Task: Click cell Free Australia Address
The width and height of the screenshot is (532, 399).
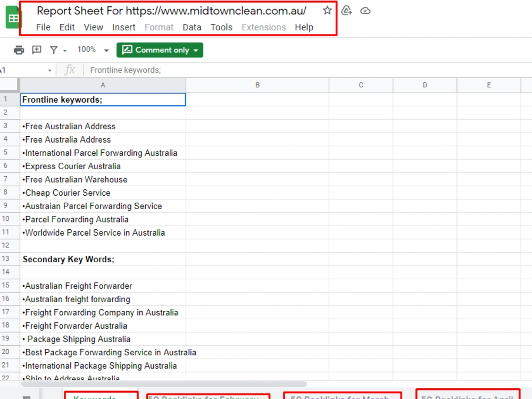Action: (103, 139)
